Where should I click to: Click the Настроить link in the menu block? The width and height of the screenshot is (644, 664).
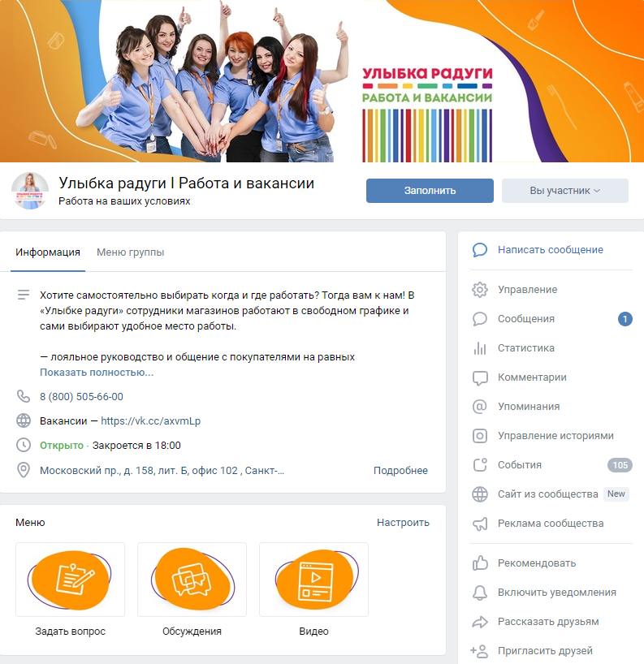(x=403, y=523)
